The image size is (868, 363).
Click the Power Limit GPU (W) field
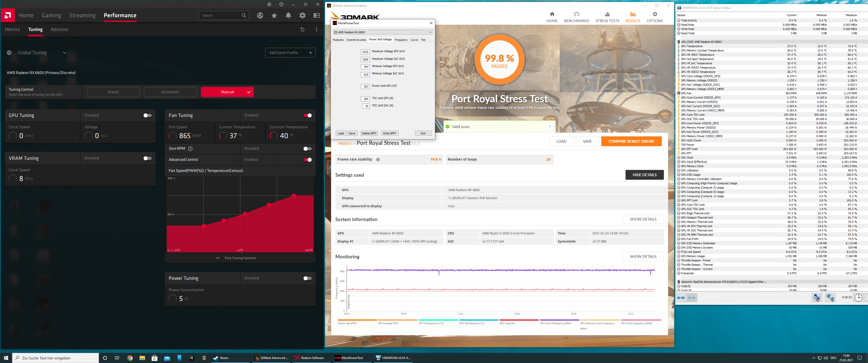click(x=365, y=86)
